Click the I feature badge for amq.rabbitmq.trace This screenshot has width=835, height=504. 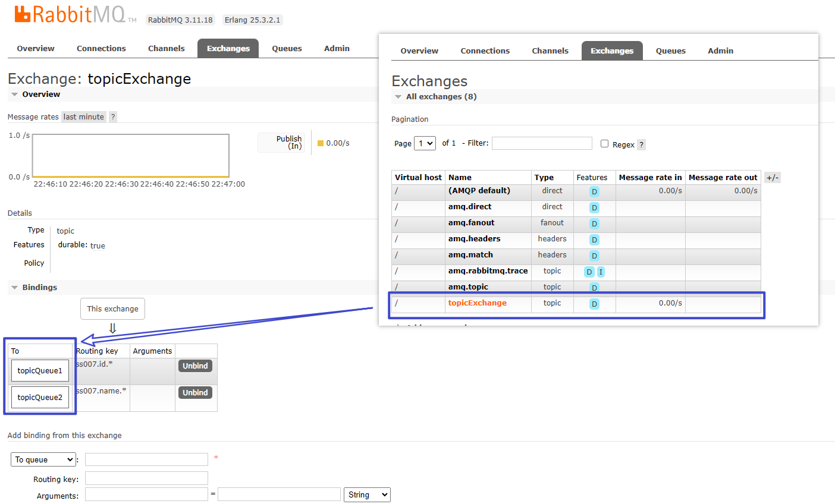pos(601,272)
